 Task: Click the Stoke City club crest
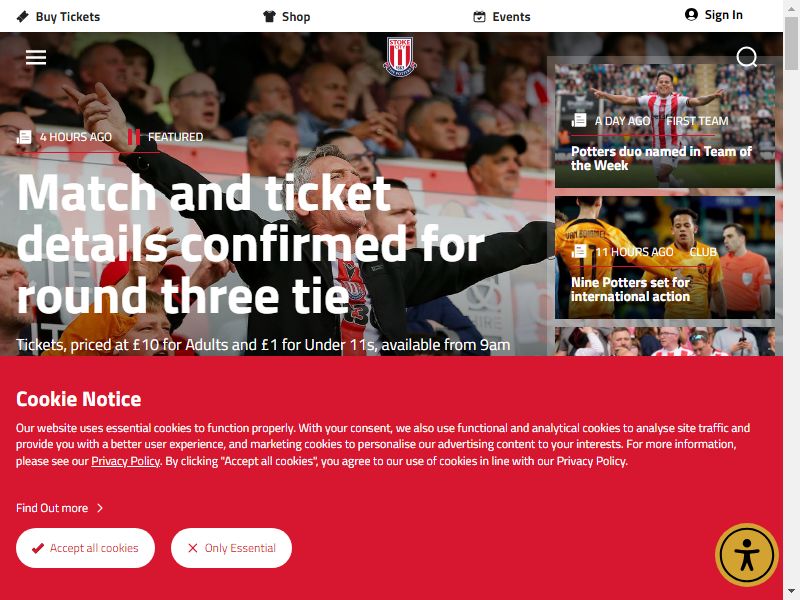pyautogui.click(x=399, y=56)
